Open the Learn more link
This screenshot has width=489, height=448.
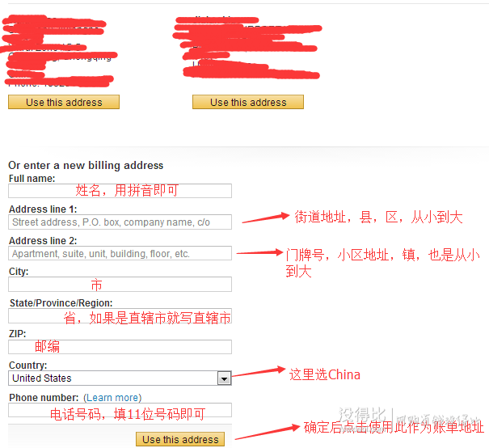(x=112, y=398)
